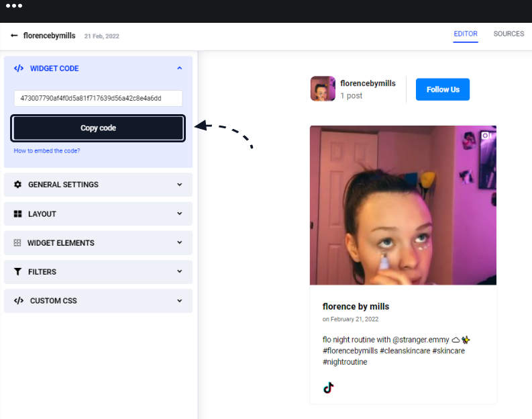Click the three-dot menu in top bar

(x=14, y=6)
